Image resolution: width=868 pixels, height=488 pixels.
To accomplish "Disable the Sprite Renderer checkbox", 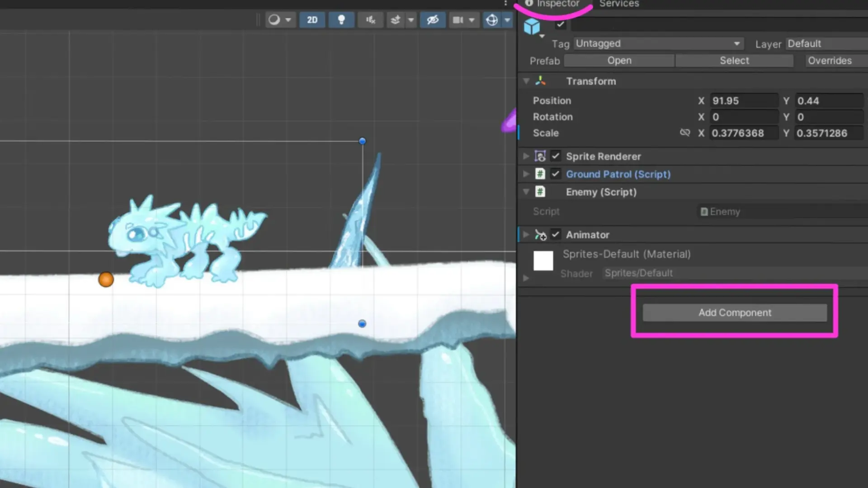I will pos(556,156).
